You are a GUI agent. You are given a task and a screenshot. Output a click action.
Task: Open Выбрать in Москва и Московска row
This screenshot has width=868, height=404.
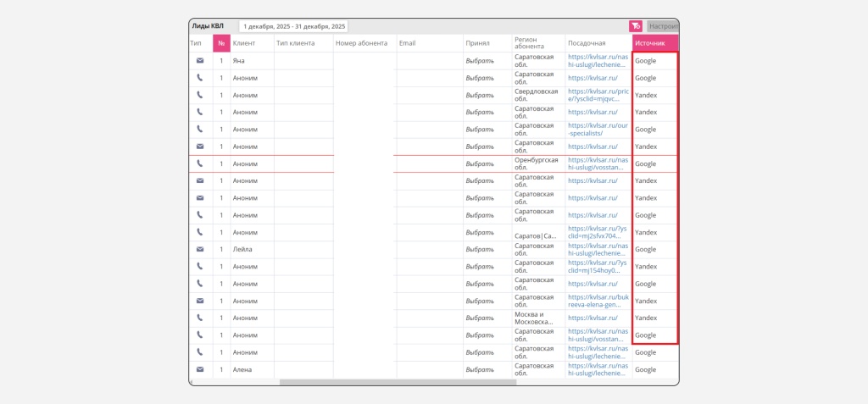480,318
